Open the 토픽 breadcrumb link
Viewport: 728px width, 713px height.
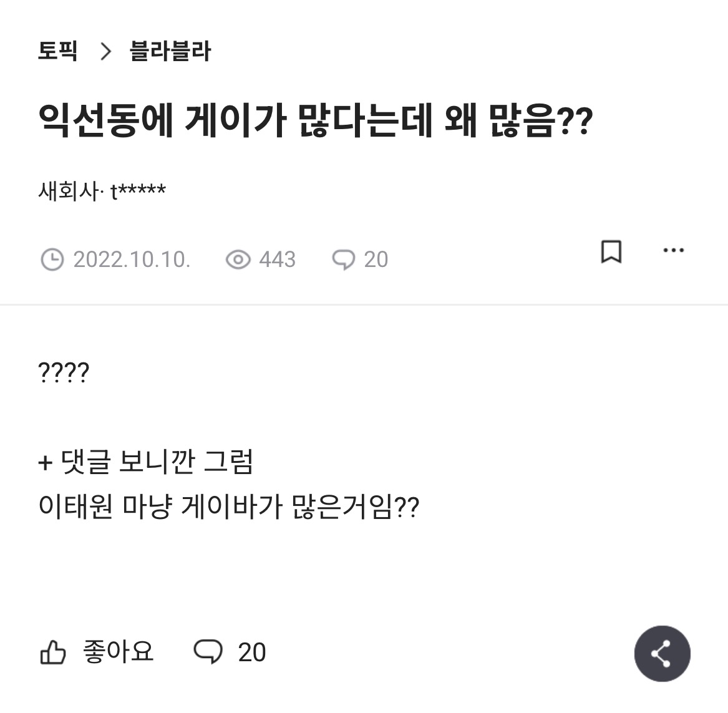point(57,51)
